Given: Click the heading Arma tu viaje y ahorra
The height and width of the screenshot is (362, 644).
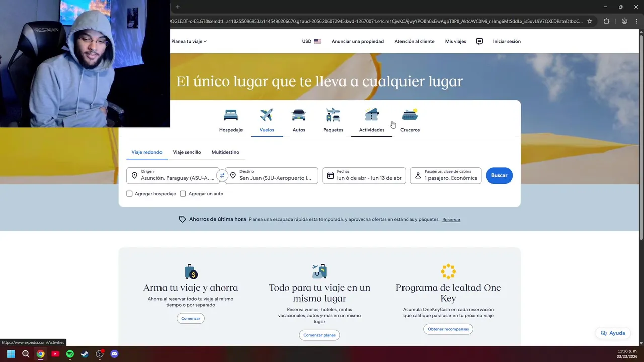Looking at the screenshot, I should click(191, 288).
